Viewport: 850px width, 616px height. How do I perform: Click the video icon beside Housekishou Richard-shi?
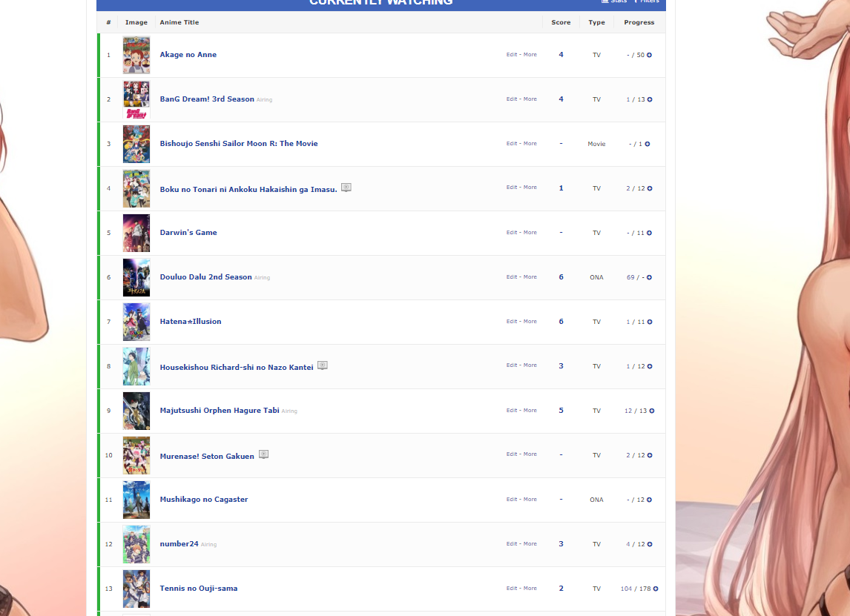pos(323,365)
